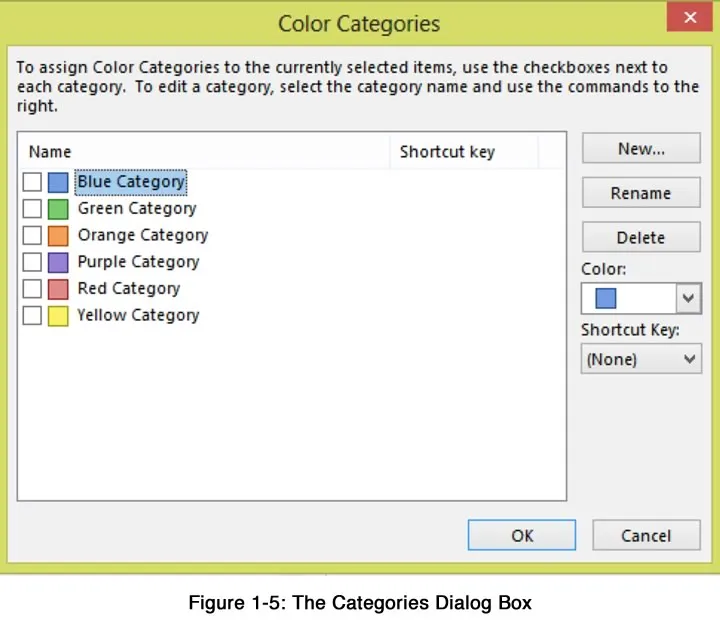Enable the Green Category checkbox
The image size is (720, 625).
coord(32,209)
